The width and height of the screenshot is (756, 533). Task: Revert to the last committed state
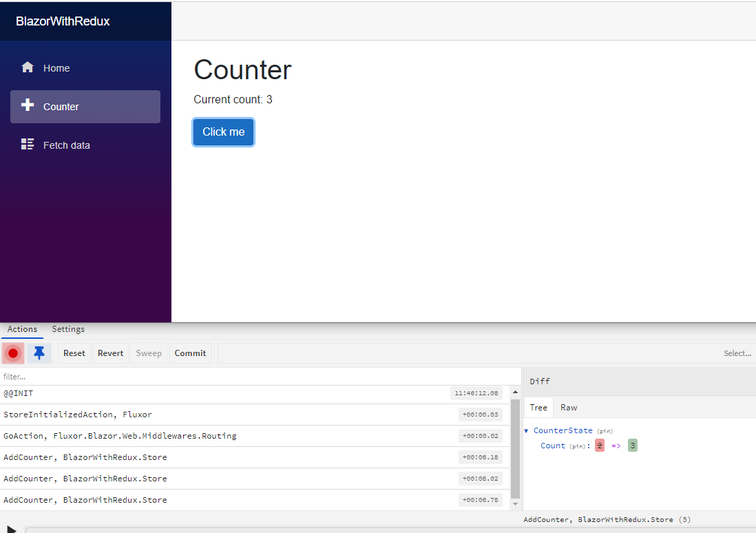pyautogui.click(x=110, y=353)
